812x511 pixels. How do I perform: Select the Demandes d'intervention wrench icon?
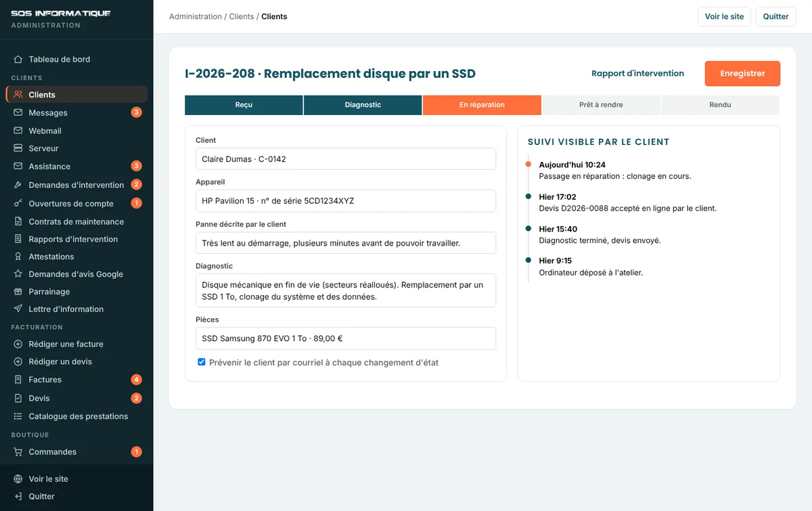18,185
